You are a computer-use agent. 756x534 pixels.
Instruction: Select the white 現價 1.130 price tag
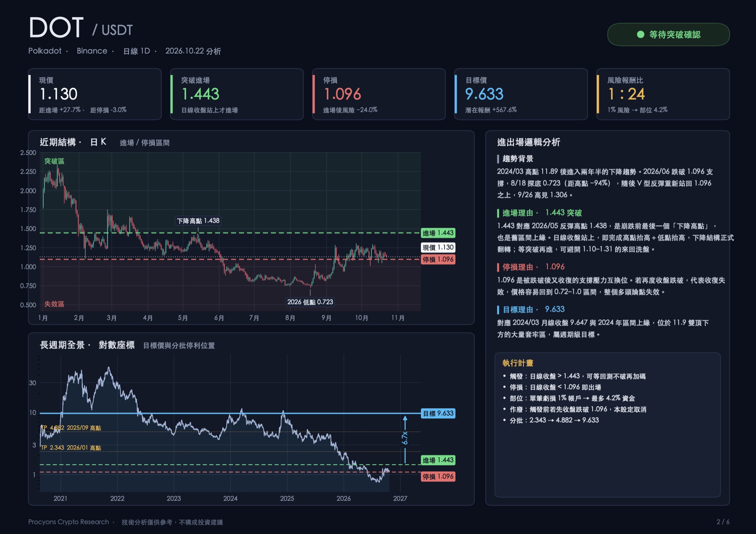click(438, 247)
